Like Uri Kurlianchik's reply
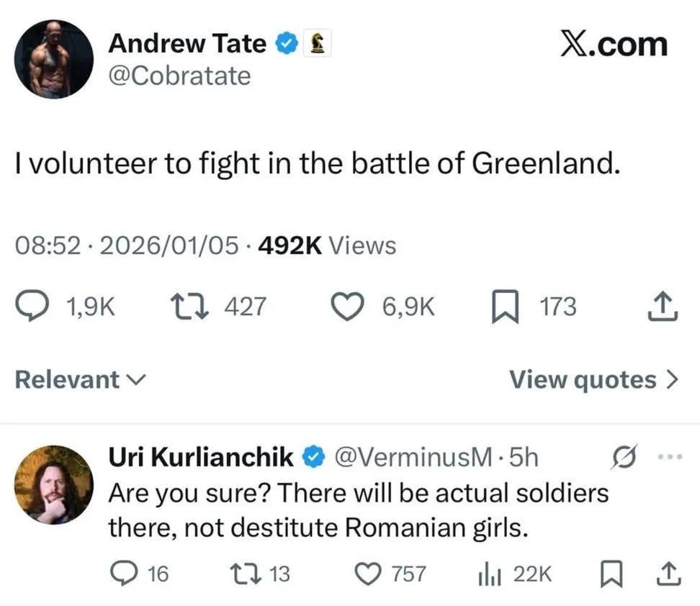The width and height of the screenshot is (700, 606). click(368, 573)
